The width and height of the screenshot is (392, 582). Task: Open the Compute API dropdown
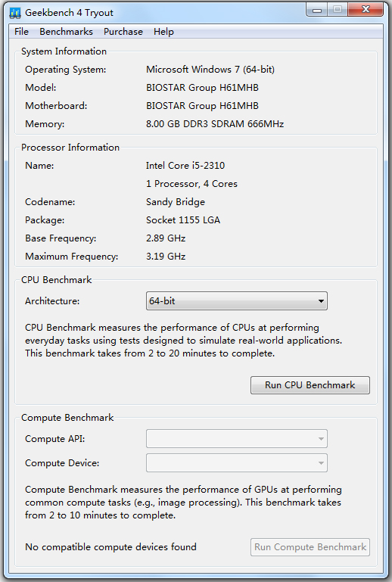tap(237, 439)
